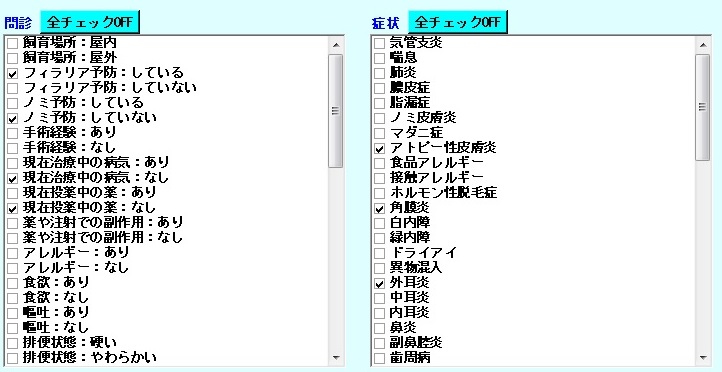Check 薬や注射での副作用：なし
This screenshot has width=722, height=372.
click(x=13, y=238)
